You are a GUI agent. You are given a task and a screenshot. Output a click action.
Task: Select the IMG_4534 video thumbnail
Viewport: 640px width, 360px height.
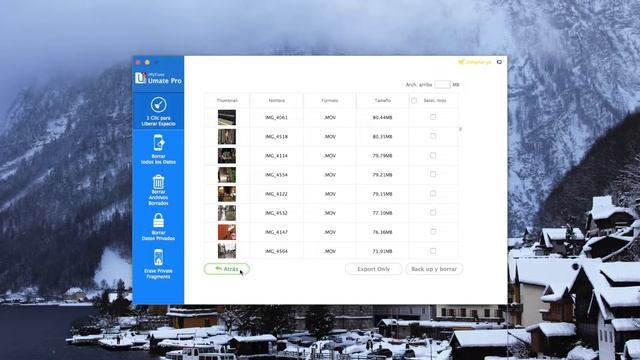point(227,175)
